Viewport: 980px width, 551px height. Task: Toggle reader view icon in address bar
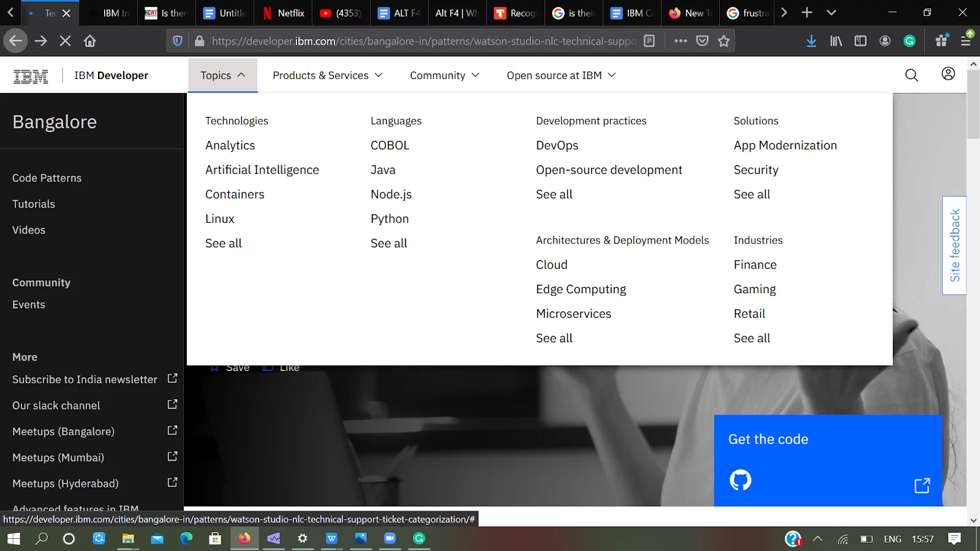[649, 41]
